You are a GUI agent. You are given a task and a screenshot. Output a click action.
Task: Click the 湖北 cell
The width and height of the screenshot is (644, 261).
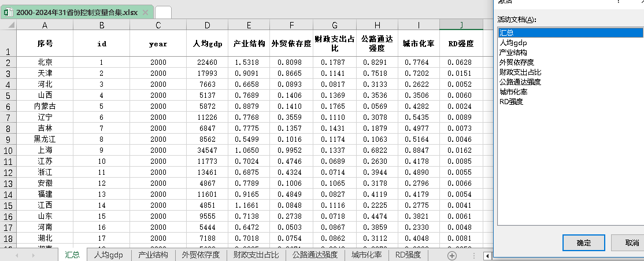(x=45, y=238)
